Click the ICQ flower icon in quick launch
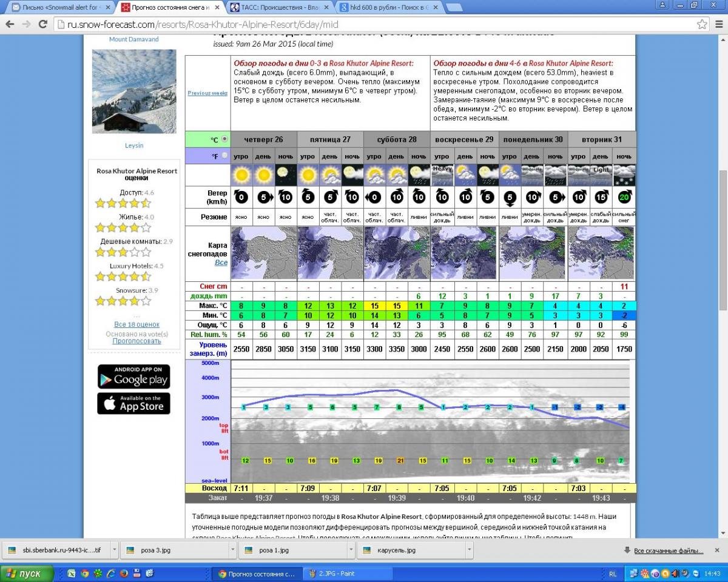This screenshot has height=582, width=728. point(98,573)
